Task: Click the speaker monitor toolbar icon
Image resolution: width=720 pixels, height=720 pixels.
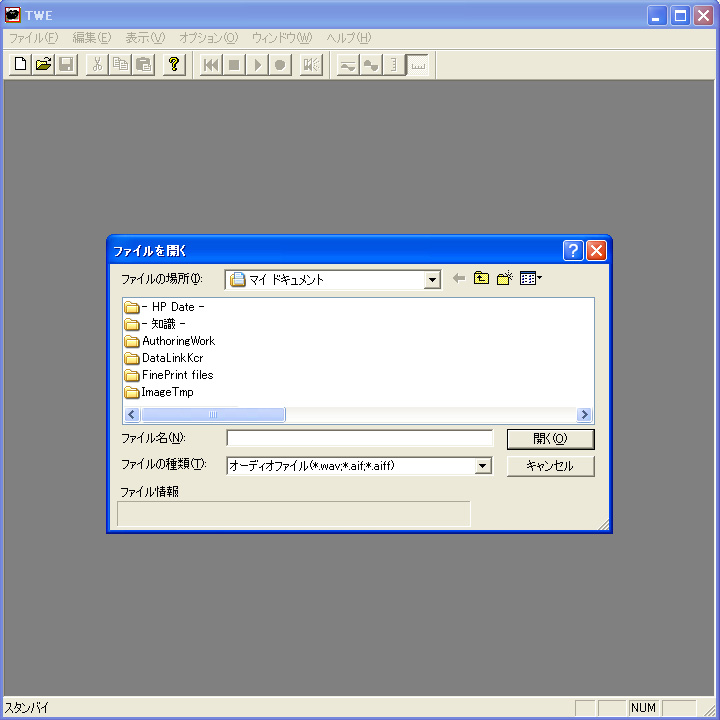Action: click(311, 64)
